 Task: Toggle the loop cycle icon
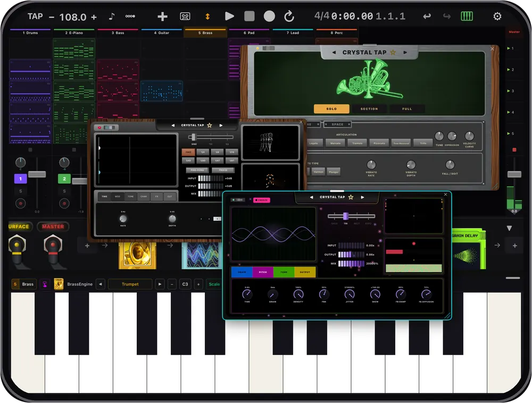(x=289, y=16)
